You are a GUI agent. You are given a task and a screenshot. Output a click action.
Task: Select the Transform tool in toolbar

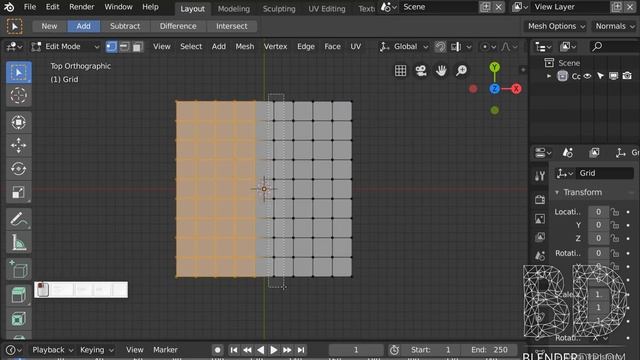18,122
